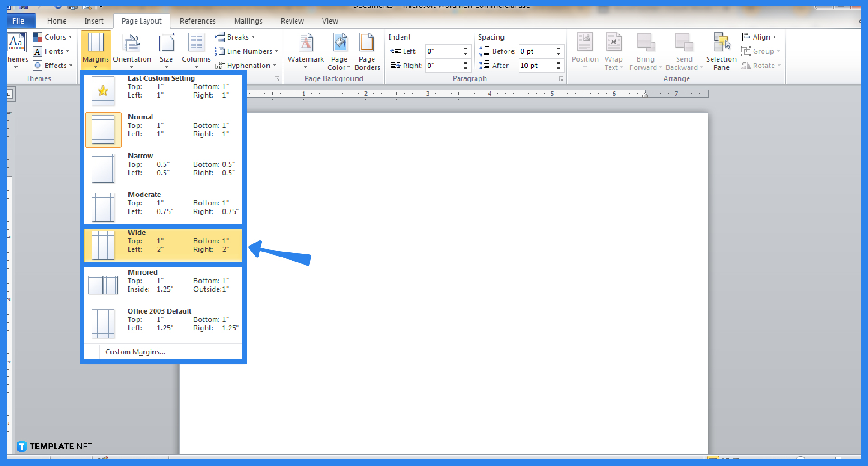Open the Breaks dropdown
This screenshot has width=868, height=466.
coord(236,37)
